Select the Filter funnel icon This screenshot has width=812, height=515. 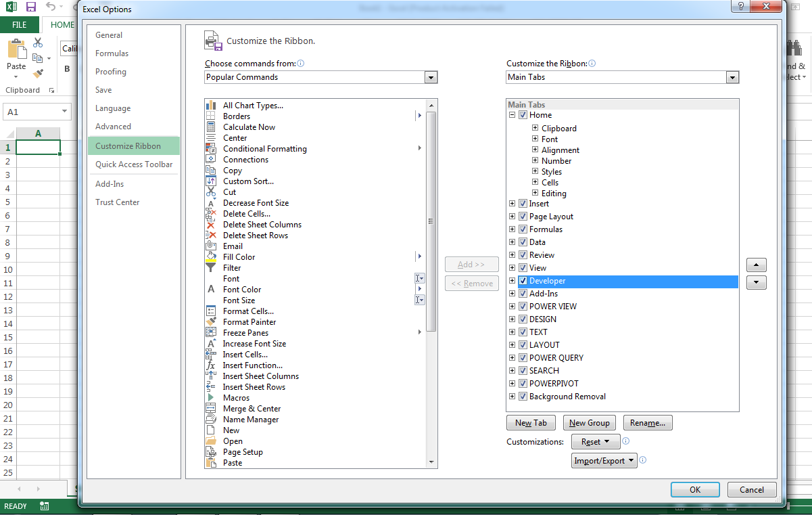click(x=210, y=267)
